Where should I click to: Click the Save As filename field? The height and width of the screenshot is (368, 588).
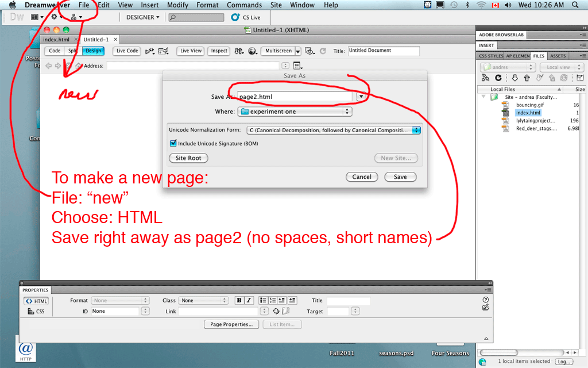295,97
